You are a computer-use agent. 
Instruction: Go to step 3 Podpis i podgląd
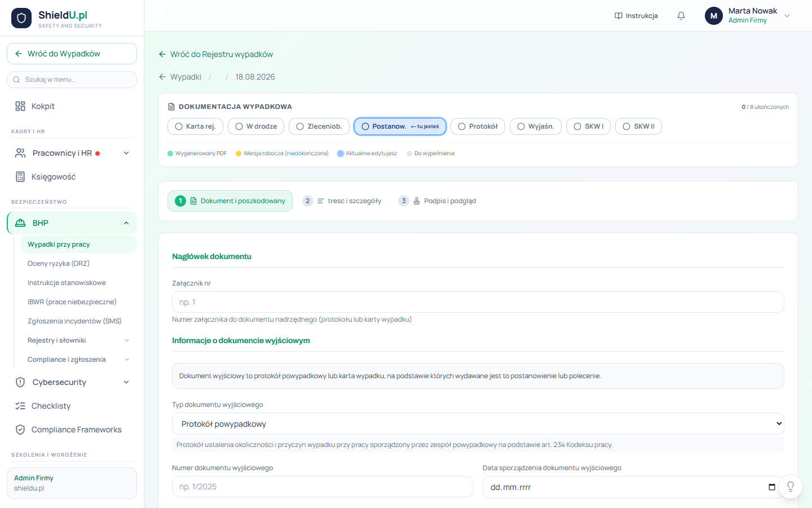click(438, 201)
